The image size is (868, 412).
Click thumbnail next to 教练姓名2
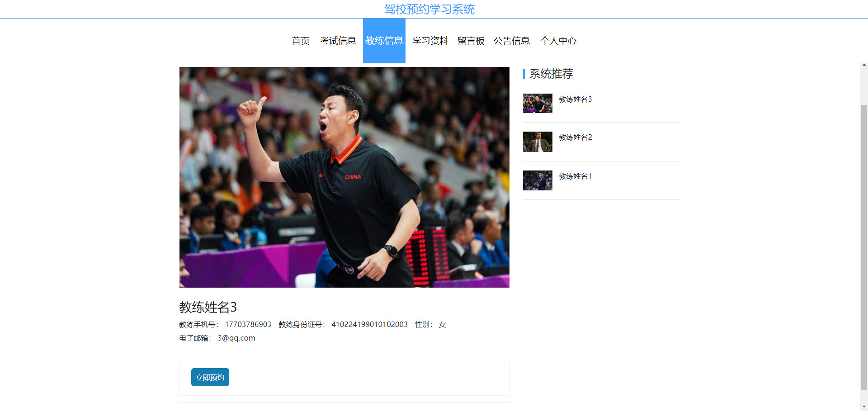(x=538, y=142)
